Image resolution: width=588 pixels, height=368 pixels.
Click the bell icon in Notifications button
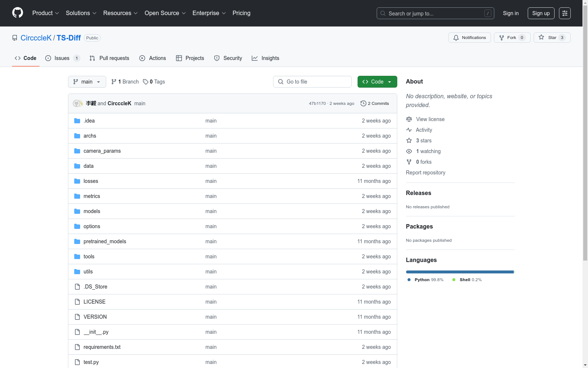pos(456,38)
